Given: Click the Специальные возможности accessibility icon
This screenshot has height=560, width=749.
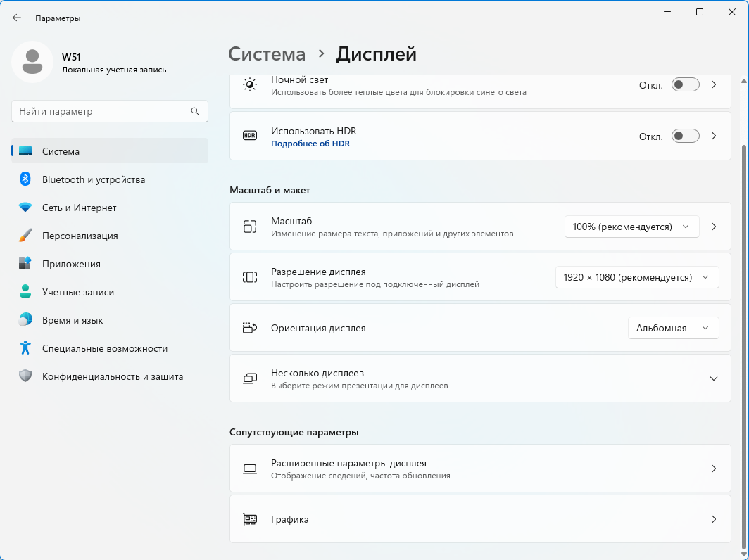Looking at the screenshot, I should [x=25, y=348].
